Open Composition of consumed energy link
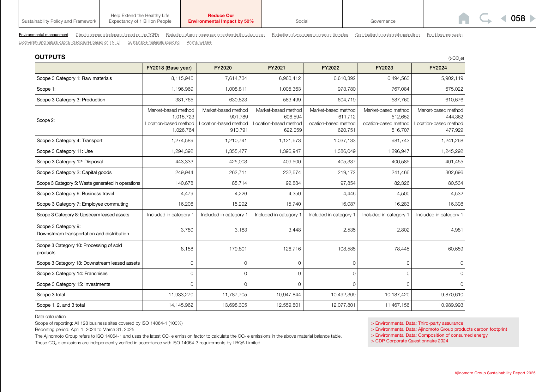 tap(430, 335)
